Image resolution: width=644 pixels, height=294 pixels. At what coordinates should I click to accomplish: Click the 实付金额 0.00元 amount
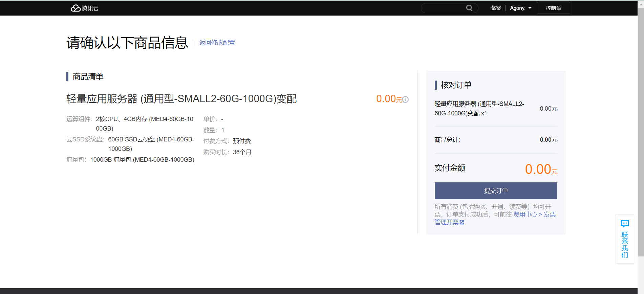tap(541, 169)
